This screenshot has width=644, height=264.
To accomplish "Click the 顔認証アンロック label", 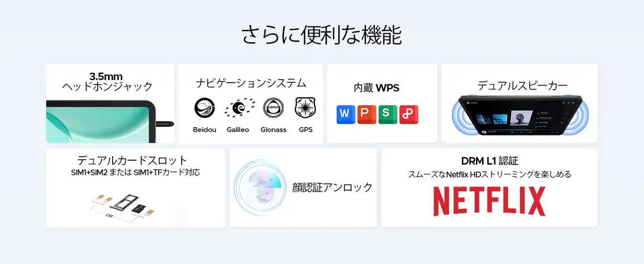I will pyautogui.click(x=333, y=187).
